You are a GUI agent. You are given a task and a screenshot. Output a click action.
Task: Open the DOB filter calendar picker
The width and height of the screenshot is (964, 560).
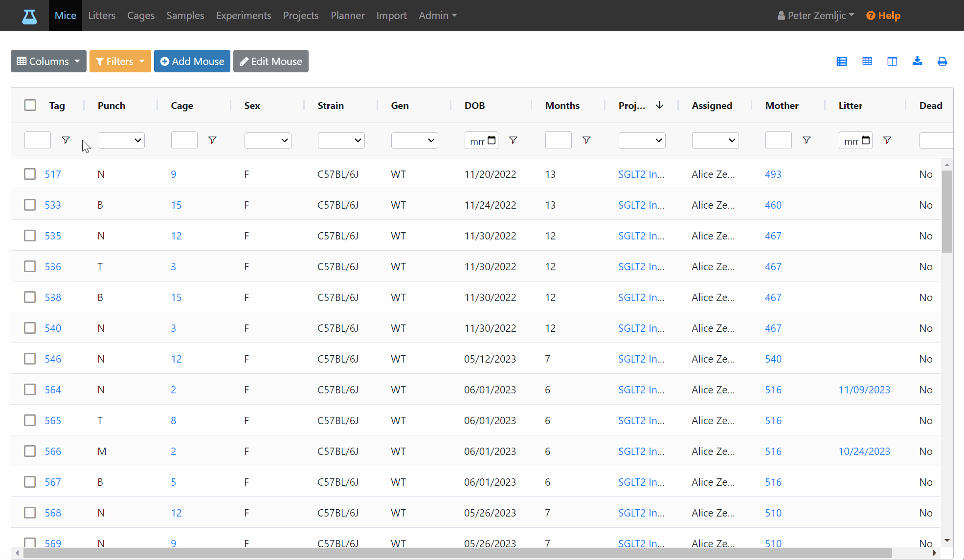[x=492, y=140]
